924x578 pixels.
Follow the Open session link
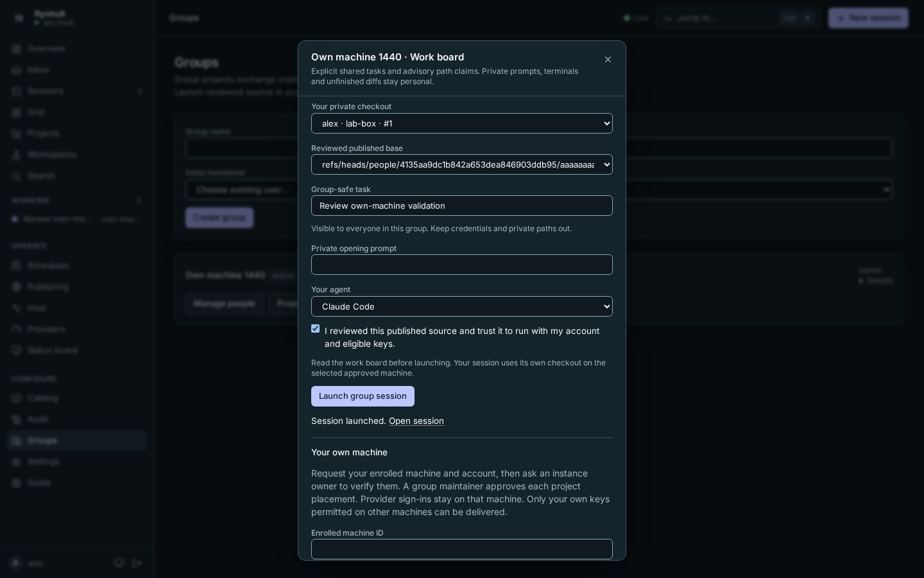[416, 421]
